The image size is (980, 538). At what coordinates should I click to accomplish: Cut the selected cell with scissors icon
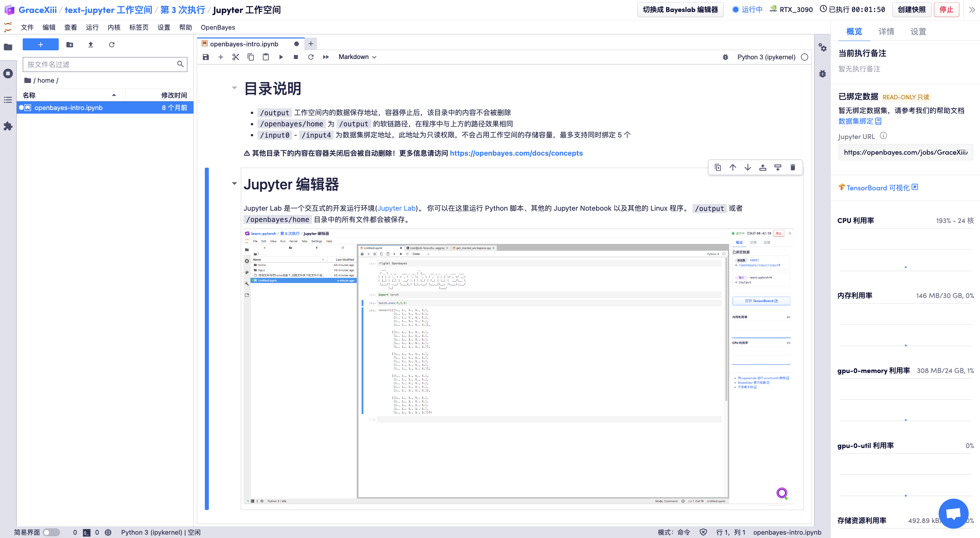pyautogui.click(x=235, y=57)
